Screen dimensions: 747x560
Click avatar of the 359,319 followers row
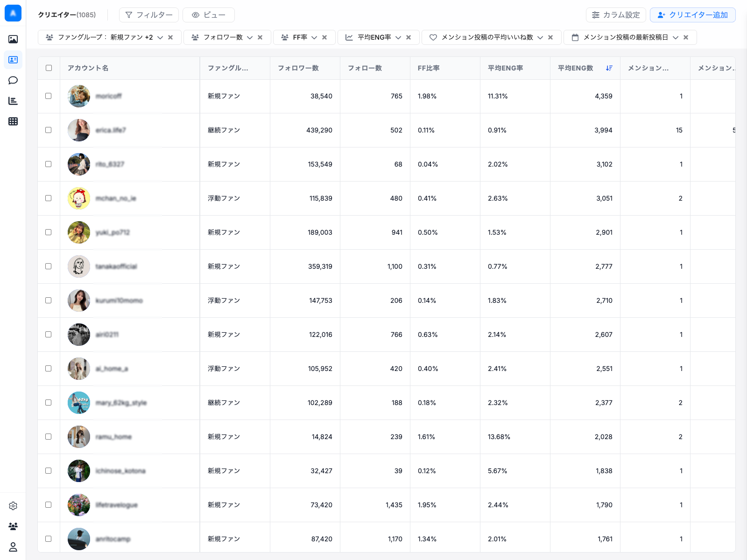(79, 266)
